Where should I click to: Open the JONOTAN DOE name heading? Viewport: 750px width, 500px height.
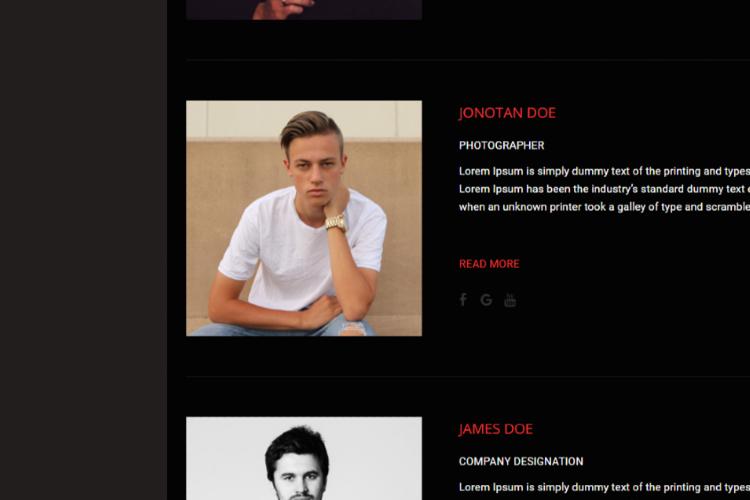(x=507, y=113)
